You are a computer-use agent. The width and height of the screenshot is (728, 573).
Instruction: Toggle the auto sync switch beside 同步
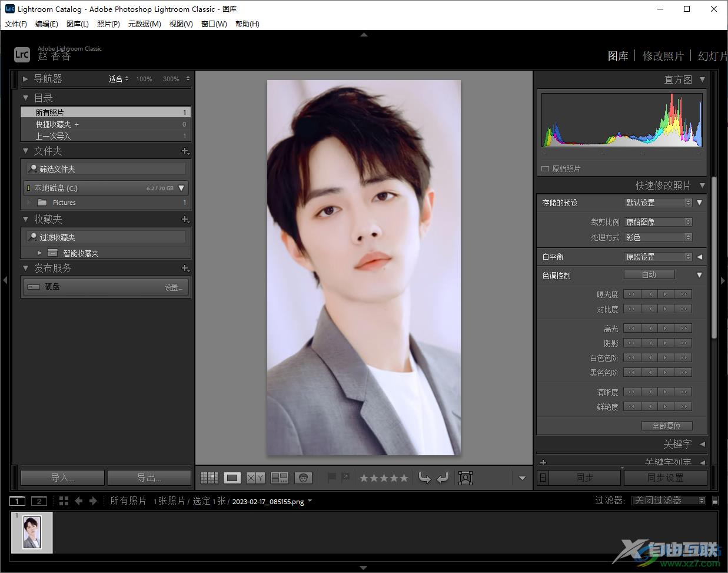(543, 478)
